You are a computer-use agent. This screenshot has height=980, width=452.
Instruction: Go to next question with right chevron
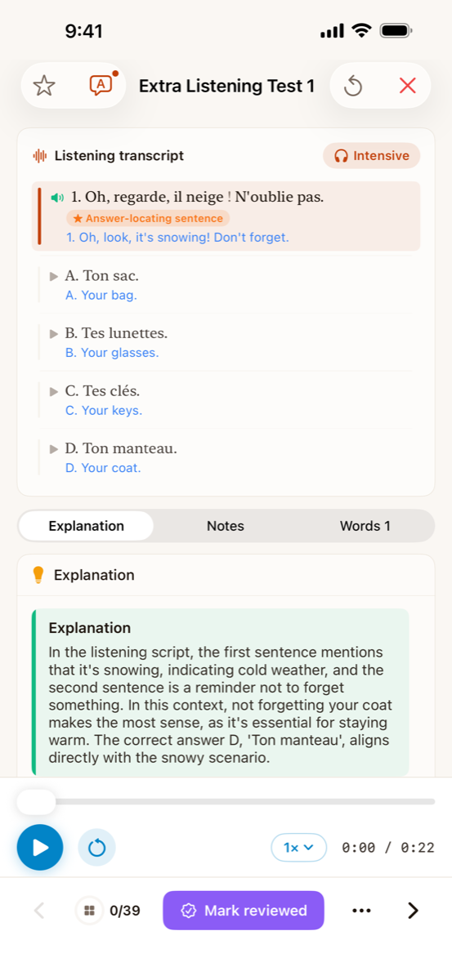click(413, 911)
